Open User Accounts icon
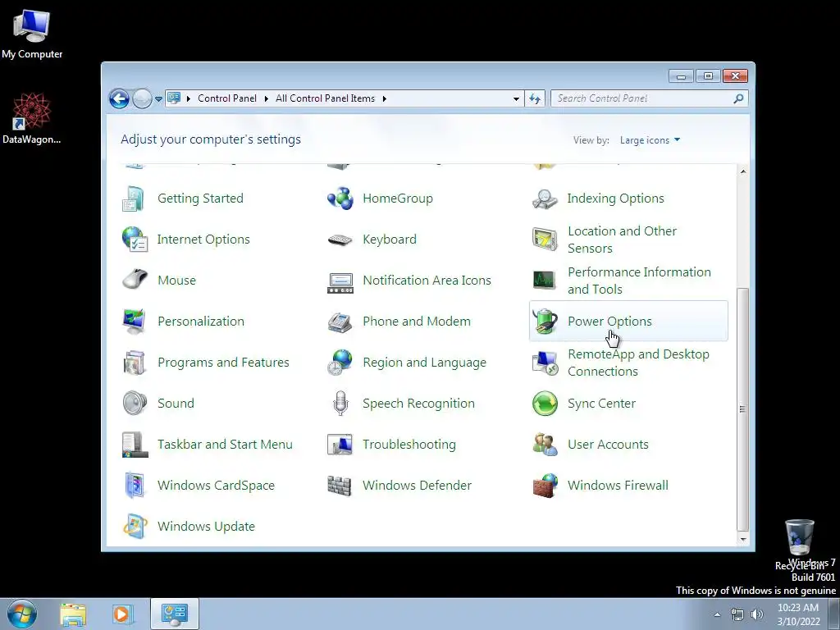The height and width of the screenshot is (630, 840). click(x=545, y=445)
